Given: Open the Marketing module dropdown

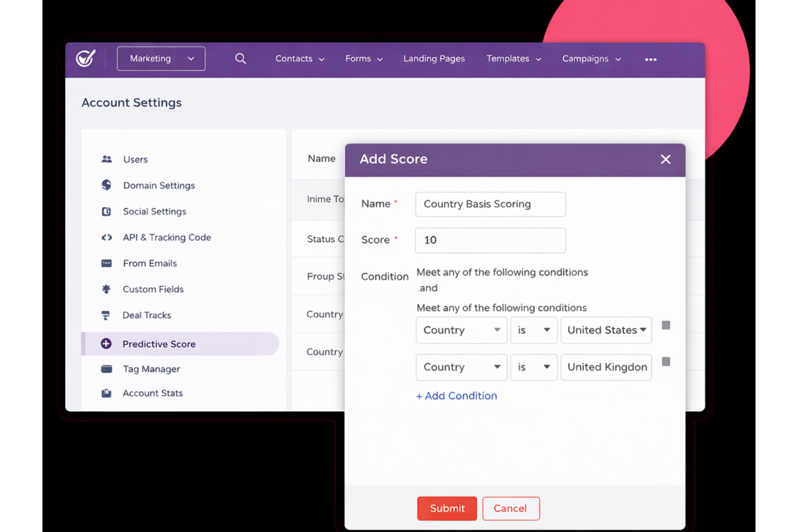Looking at the screenshot, I should 161,58.
